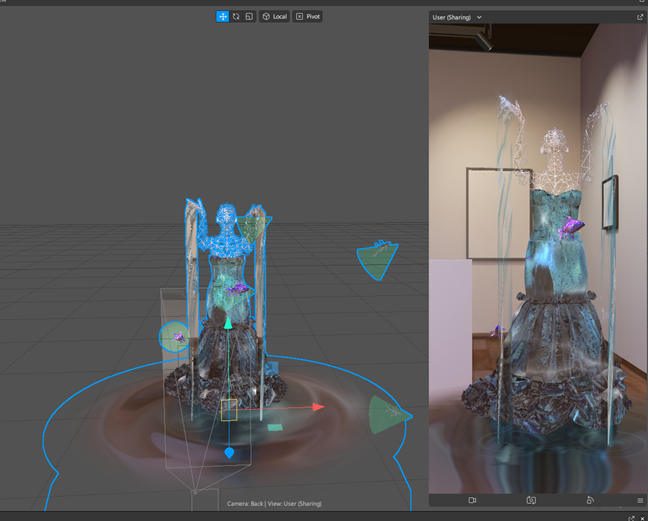Click the green Y-axis arrow of gizmo
Image resolution: width=648 pixels, height=521 pixels.
[228, 323]
